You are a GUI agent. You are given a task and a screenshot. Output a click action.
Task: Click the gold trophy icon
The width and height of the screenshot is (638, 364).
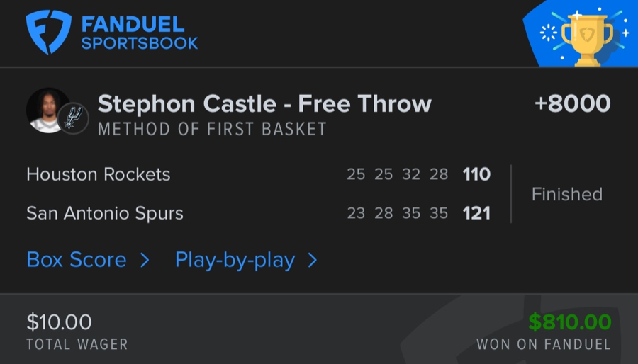click(x=586, y=39)
